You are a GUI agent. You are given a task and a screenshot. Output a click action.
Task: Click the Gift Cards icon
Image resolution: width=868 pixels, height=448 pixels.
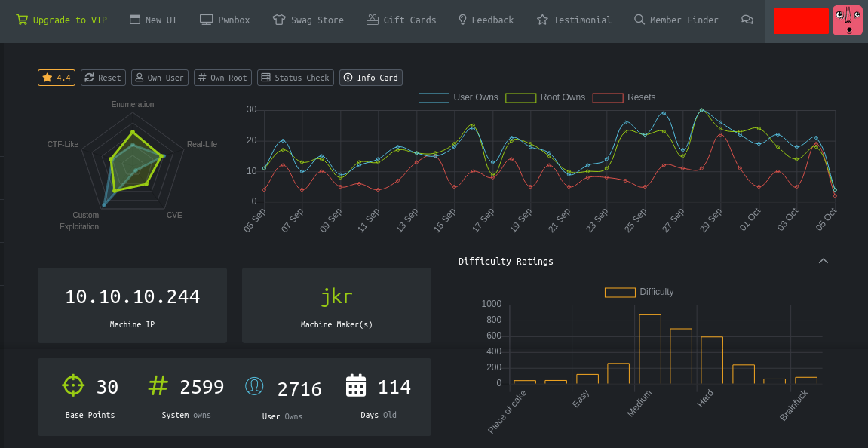click(x=372, y=20)
